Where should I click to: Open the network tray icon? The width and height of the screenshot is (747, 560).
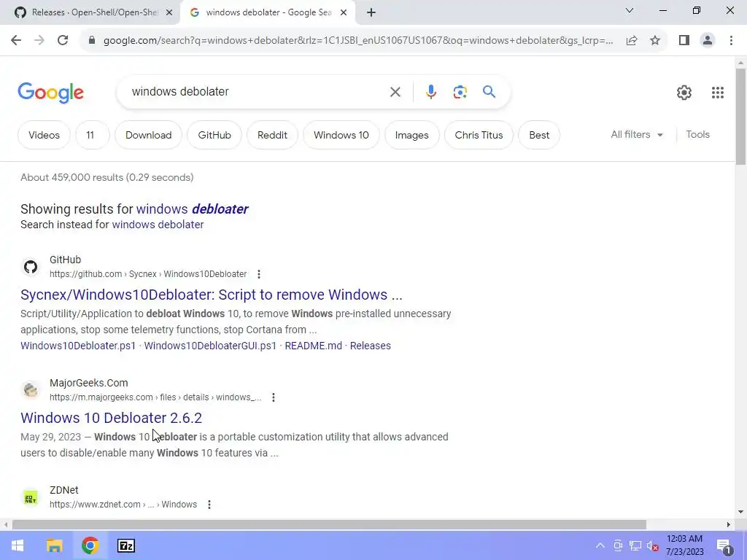click(x=635, y=545)
